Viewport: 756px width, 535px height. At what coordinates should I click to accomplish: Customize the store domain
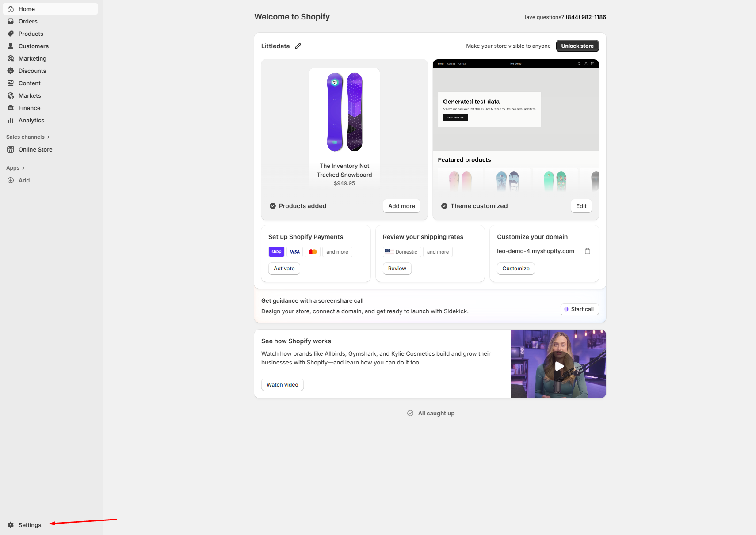tap(516, 269)
